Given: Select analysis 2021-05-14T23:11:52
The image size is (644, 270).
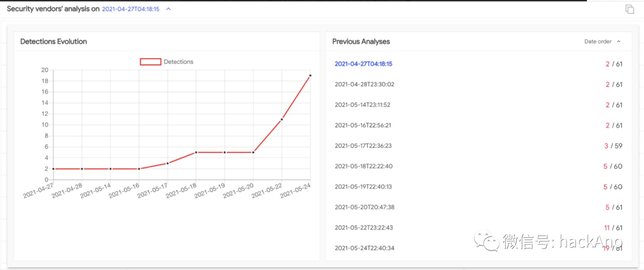Looking at the screenshot, I should [362, 105].
